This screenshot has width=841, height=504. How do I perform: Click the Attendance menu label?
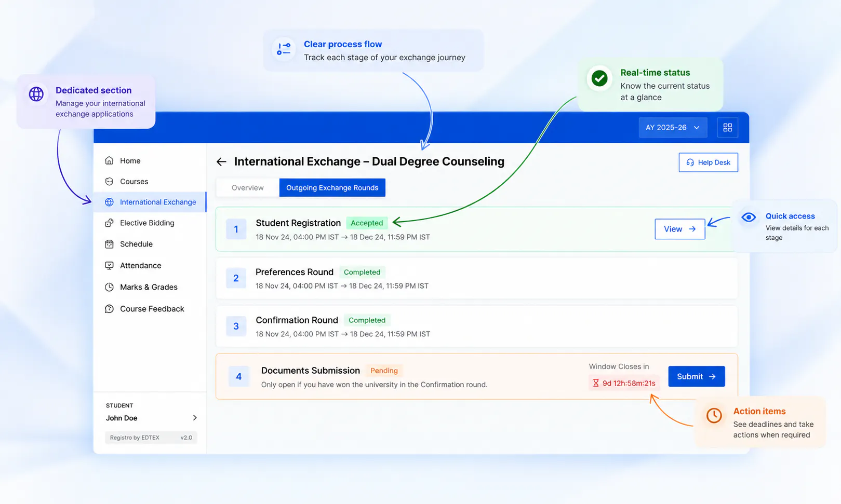[x=141, y=265]
